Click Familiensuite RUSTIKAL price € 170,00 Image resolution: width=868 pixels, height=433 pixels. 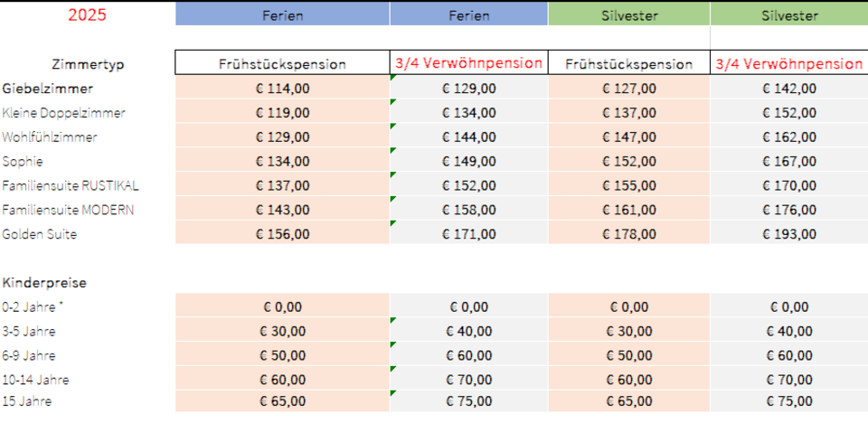coord(788,186)
